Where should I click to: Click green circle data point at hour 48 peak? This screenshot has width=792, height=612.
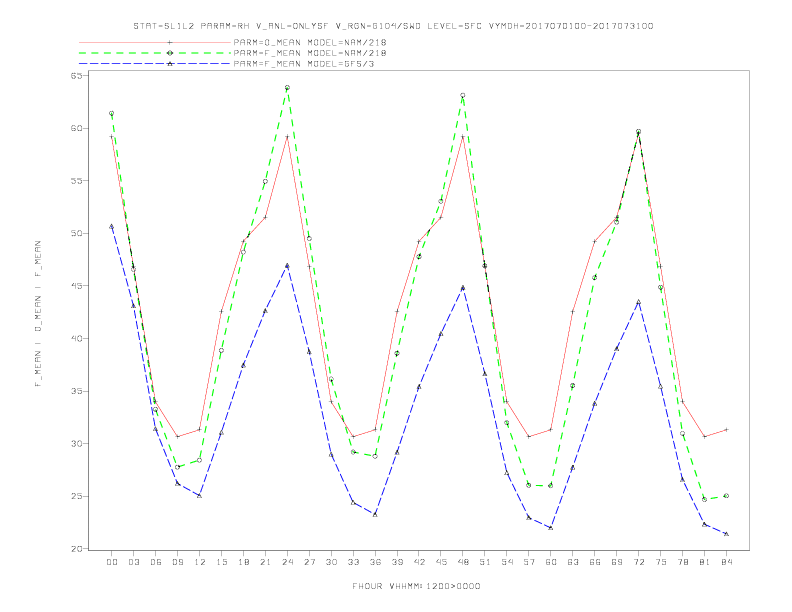pyautogui.click(x=463, y=95)
